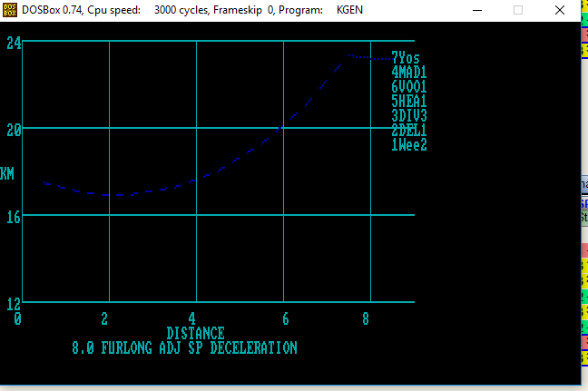588x391 pixels.
Task: Click the y-axis value 24
Action: pyautogui.click(x=14, y=44)
